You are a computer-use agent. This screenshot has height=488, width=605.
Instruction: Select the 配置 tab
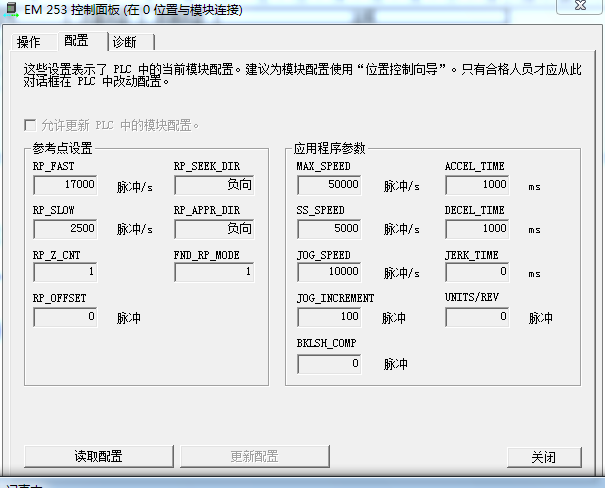coord(76,41)
